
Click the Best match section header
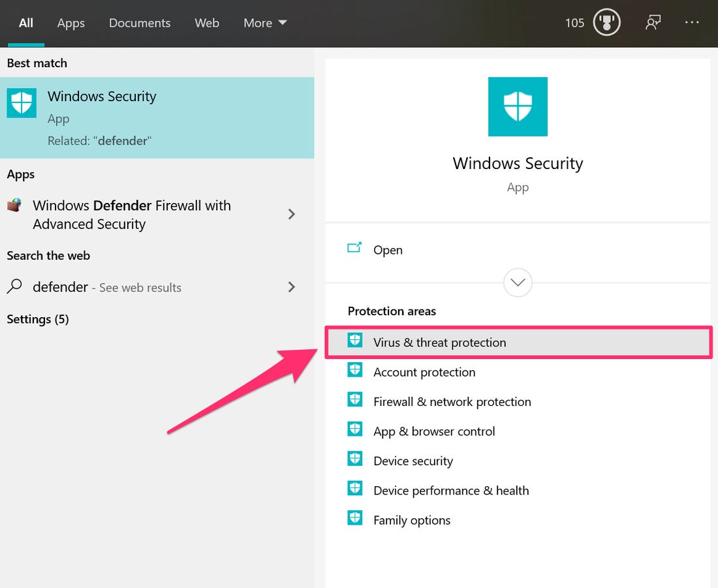tap(37, 63)
